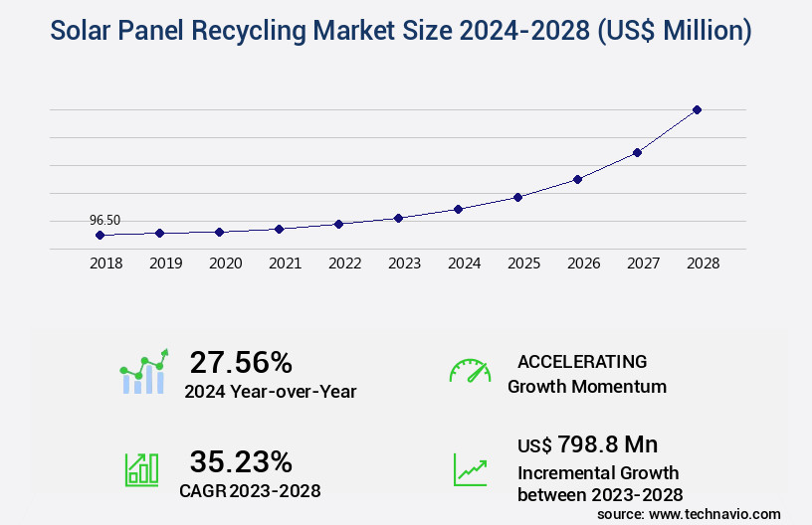Click the 96.50 data value label
This screenshot has width=812, height=525.
point(104,220)
